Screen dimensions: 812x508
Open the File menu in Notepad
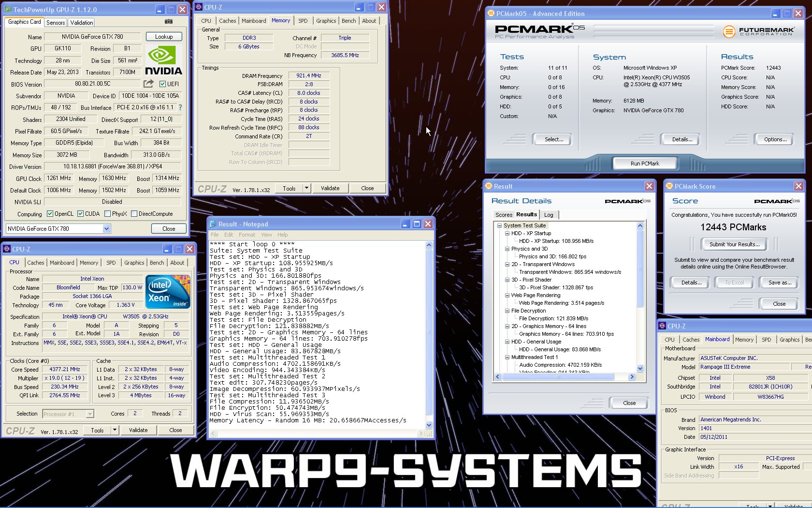tap(215, 235)
